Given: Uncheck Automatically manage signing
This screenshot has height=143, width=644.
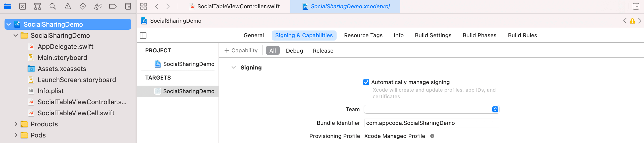Looking at the screenshot, I should click(x=366, y=82).
